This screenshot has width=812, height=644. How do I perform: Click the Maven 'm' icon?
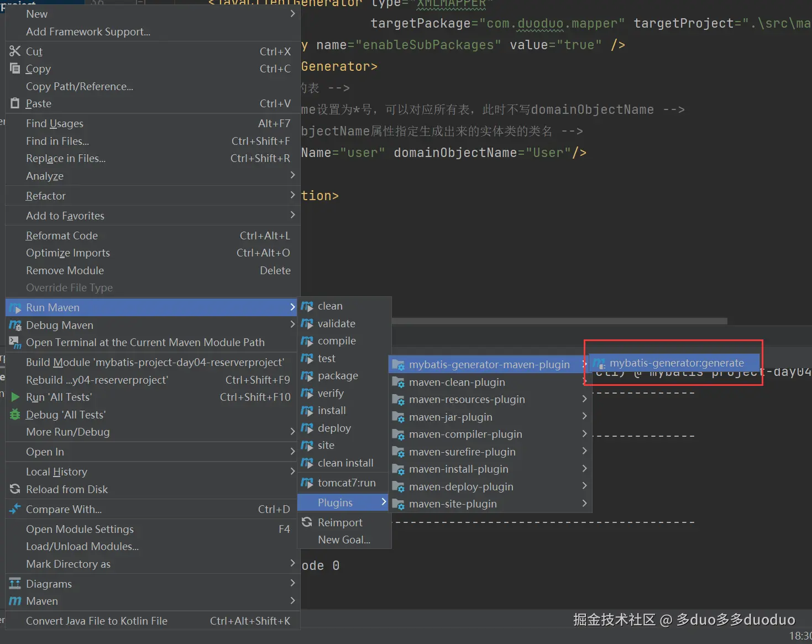point(15,601)
